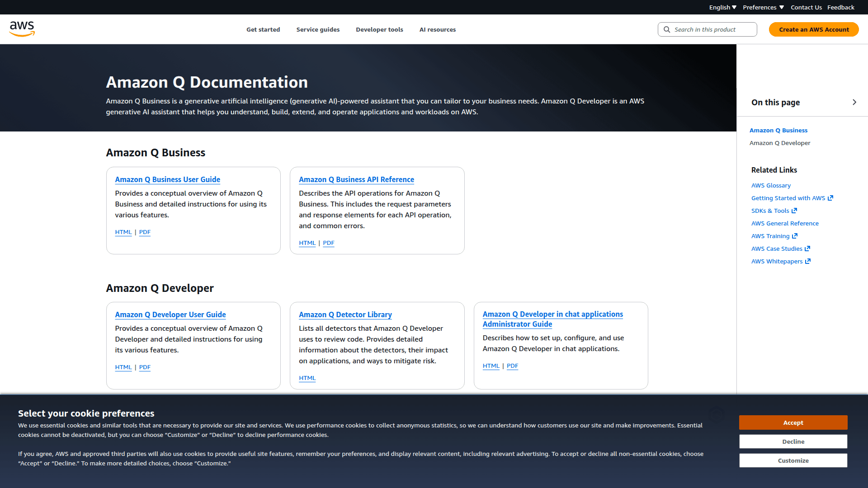
Task: Click the search magnifying glass icon
Action: [667, 29]
